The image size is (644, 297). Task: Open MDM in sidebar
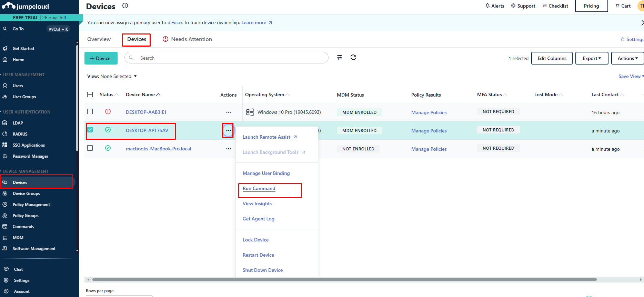[18, 238]
